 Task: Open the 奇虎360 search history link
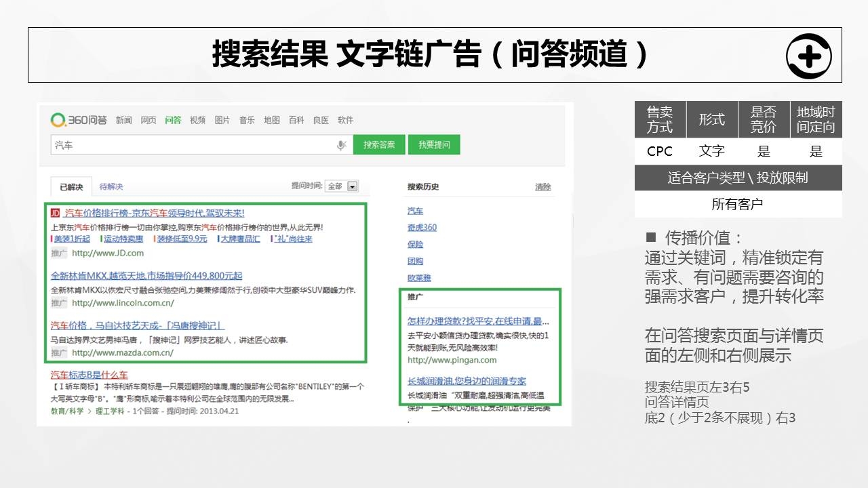(422, 228)
